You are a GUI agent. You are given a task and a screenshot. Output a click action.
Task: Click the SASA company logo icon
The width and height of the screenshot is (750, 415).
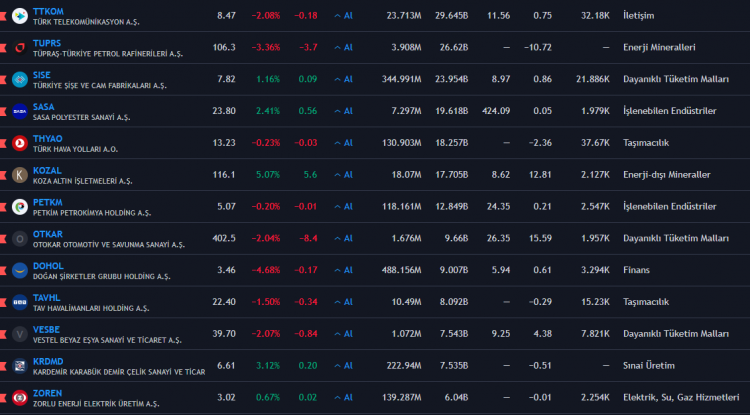coord(20,111)
